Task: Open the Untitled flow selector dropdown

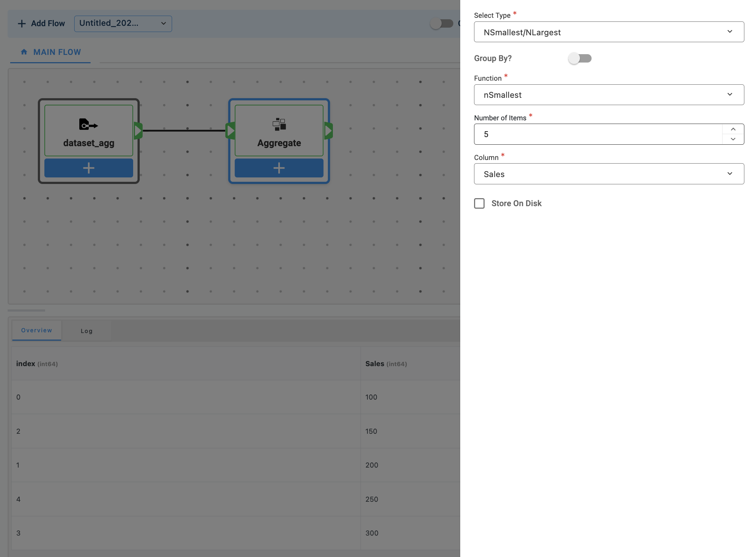Action: [123, 24]
